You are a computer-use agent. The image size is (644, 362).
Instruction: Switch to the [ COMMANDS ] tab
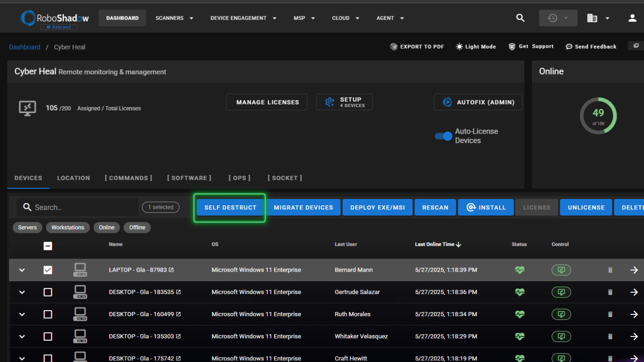click(x=129, y=178)
